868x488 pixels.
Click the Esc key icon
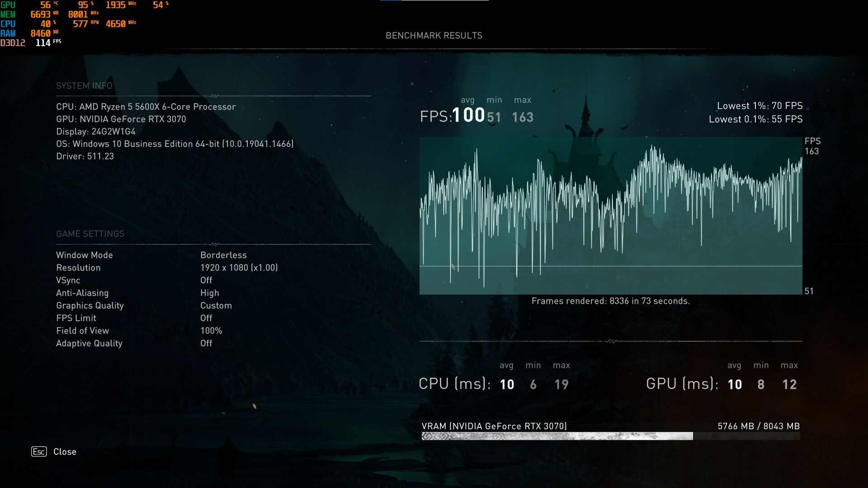pyautogui.click(x=39, y=451)
